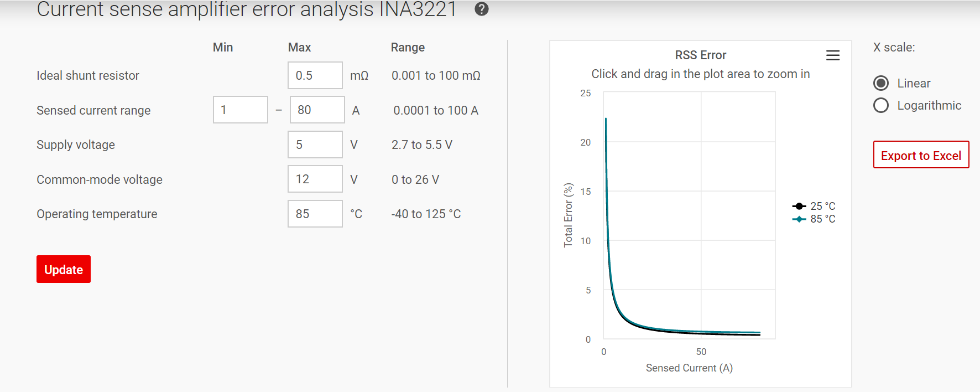Focus the ideal shunt resistor input

coord(315,75)
